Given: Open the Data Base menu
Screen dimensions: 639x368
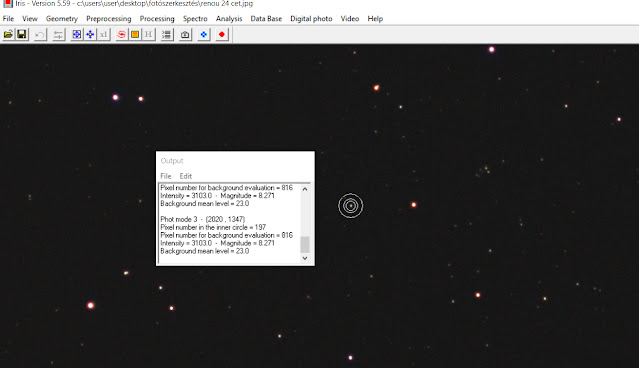Looking at the screenshot, I should coord(266,19).
